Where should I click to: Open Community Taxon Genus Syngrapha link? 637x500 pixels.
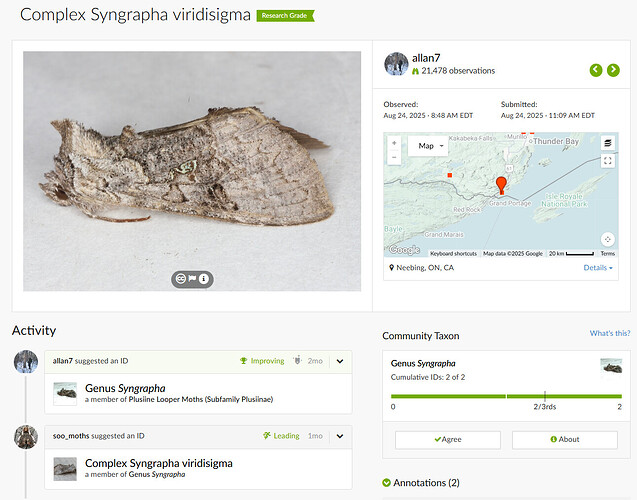[423, 363]
